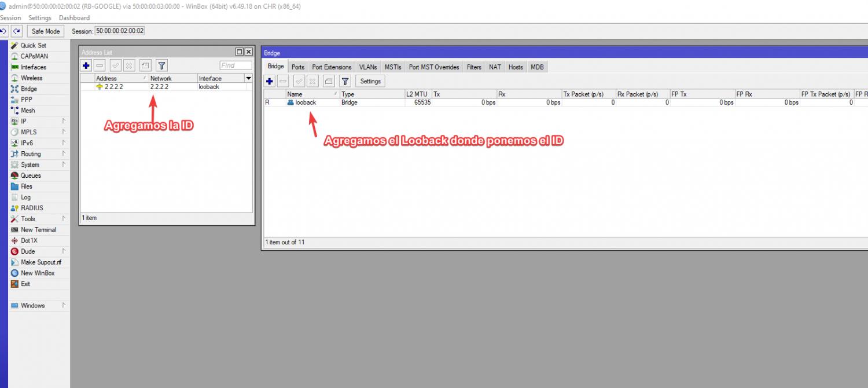Open Bridge Settings with the Settings button

370,81
